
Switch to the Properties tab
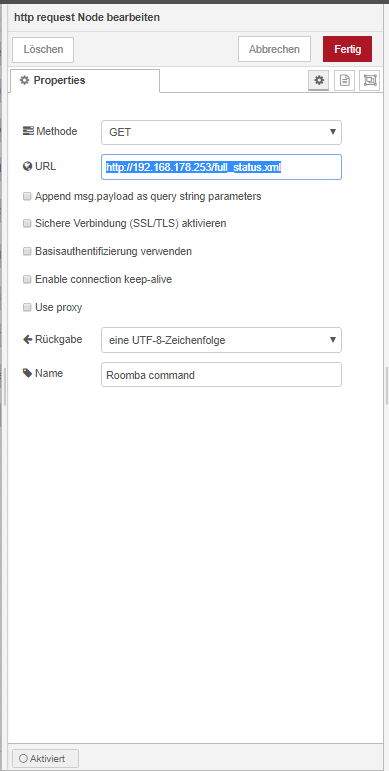click(x=85, y=81)
